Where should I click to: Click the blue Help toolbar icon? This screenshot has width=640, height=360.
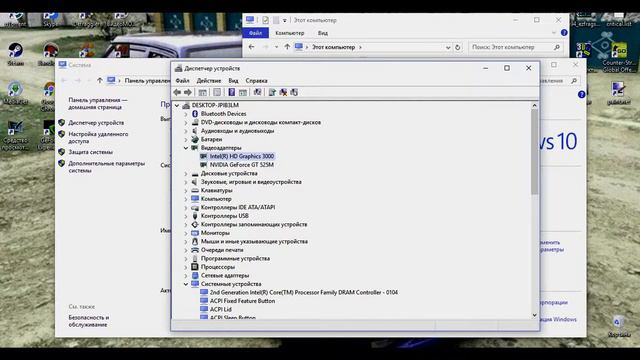click(231, 93)
